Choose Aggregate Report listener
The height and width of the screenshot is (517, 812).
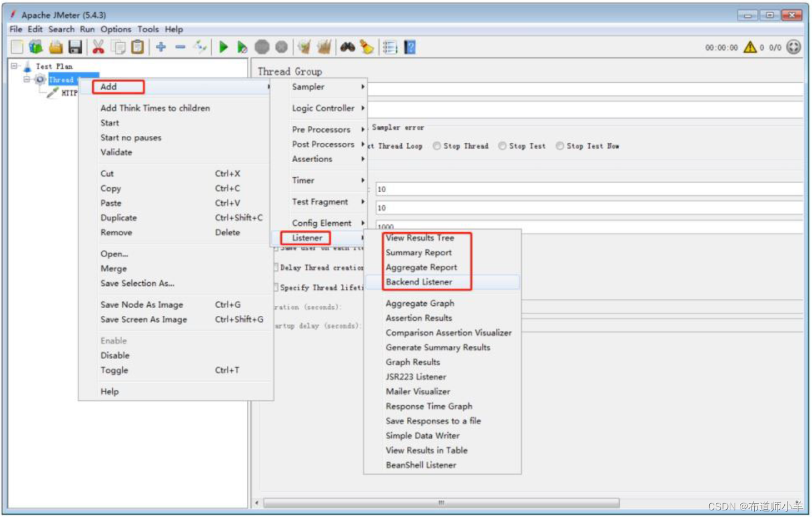[x=442, y=268]
